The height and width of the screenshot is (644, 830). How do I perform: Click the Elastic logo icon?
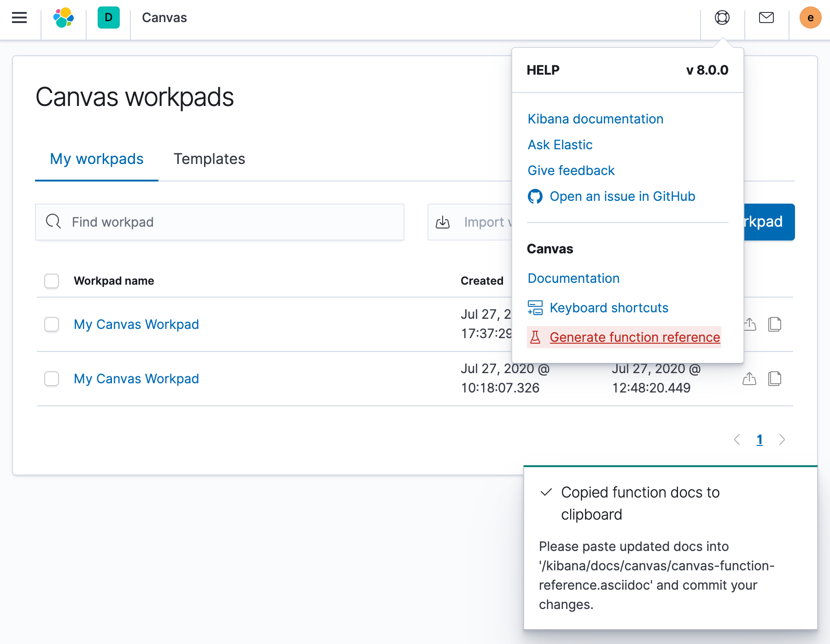64,18
